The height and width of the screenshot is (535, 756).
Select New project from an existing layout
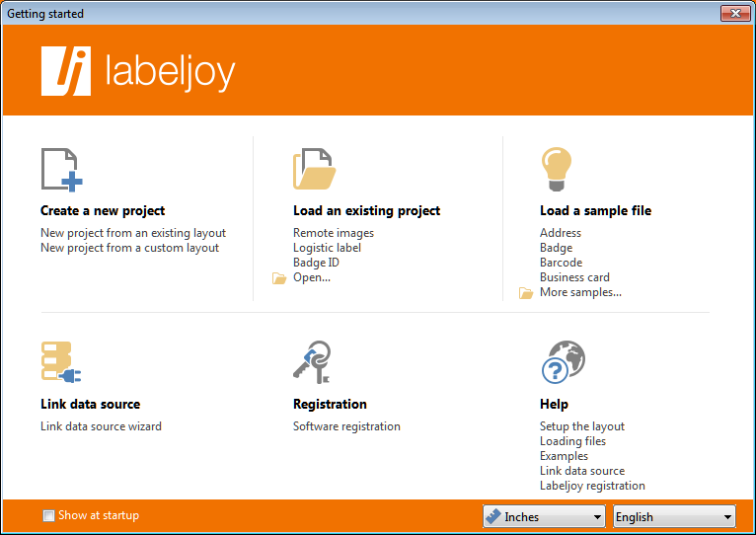133,233
